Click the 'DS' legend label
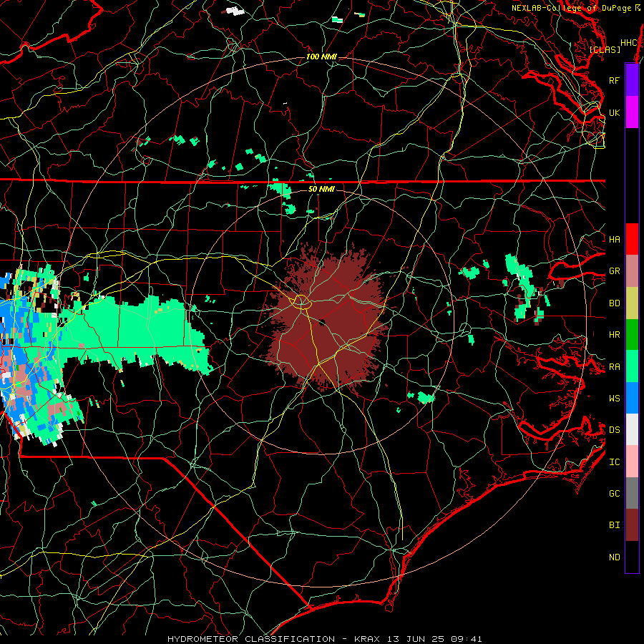The width and height of the screenshot is (644, 644). [x=614, y=429]
